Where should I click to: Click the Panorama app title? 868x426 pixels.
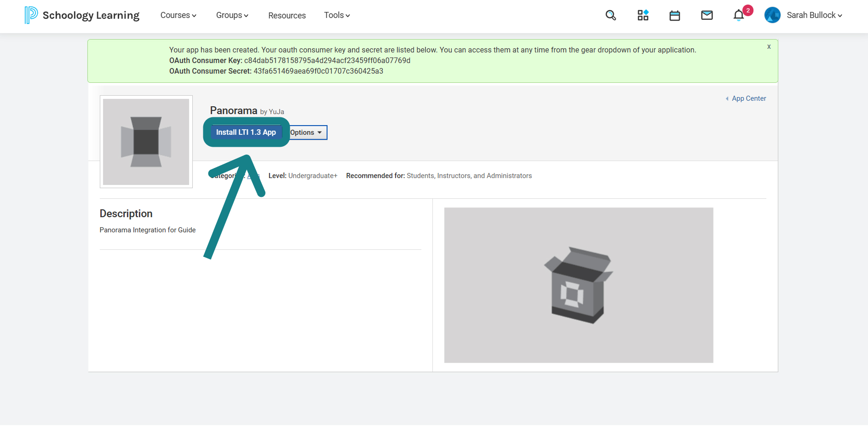(x=234, y=110)
